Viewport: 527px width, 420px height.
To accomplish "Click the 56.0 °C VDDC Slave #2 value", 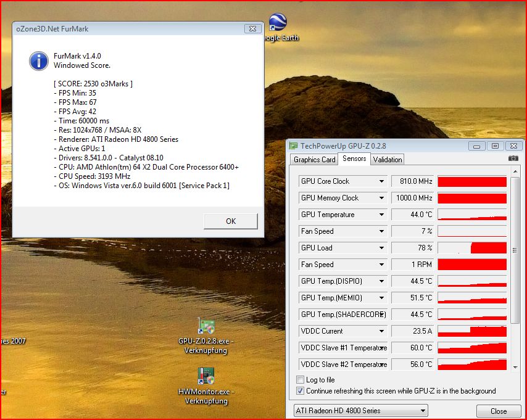I will click(413, 364).
